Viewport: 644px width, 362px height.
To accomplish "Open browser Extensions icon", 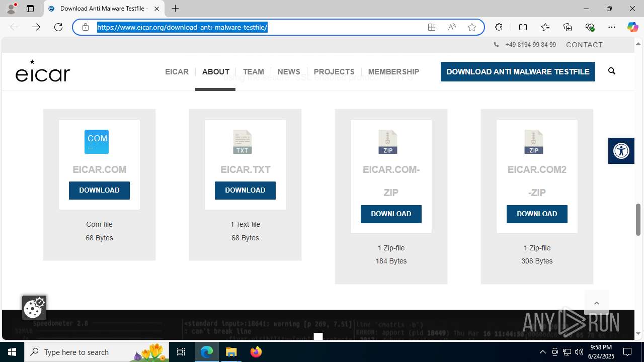I will (499, 27).
